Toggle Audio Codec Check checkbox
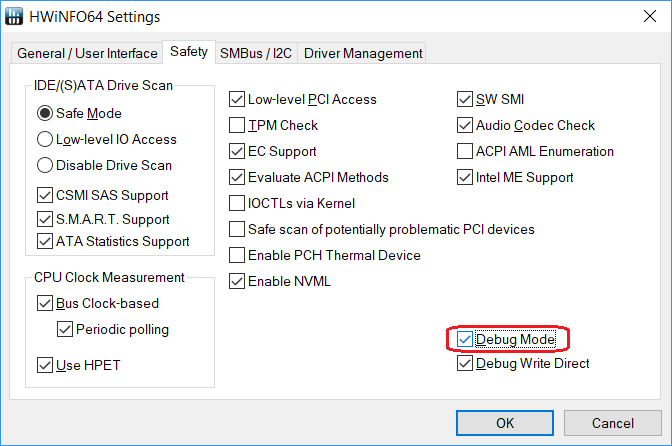 coord(465,126)
